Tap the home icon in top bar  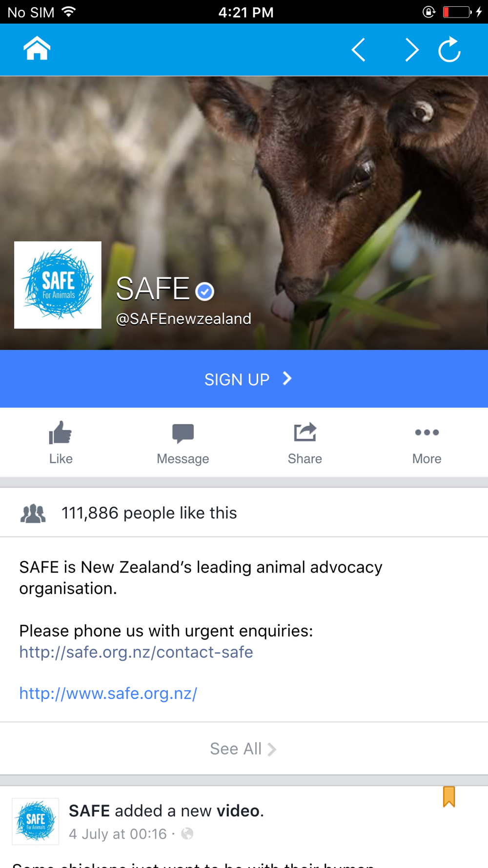click(37, 49)
